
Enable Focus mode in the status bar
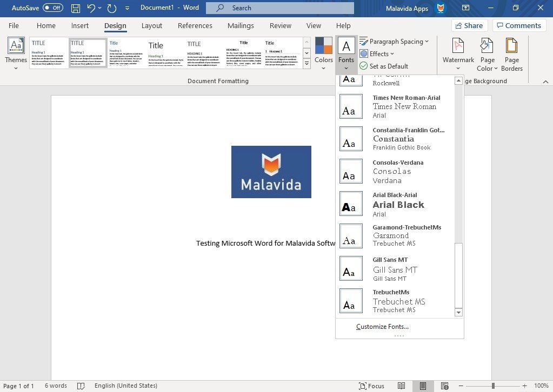pos(372,386)
